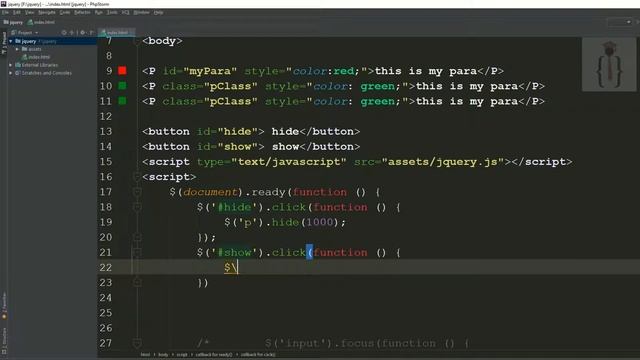The height and width of the screenshot is (360, 640).
Task: Click the body breadcrumb below the editor
Action: point(163,355)
